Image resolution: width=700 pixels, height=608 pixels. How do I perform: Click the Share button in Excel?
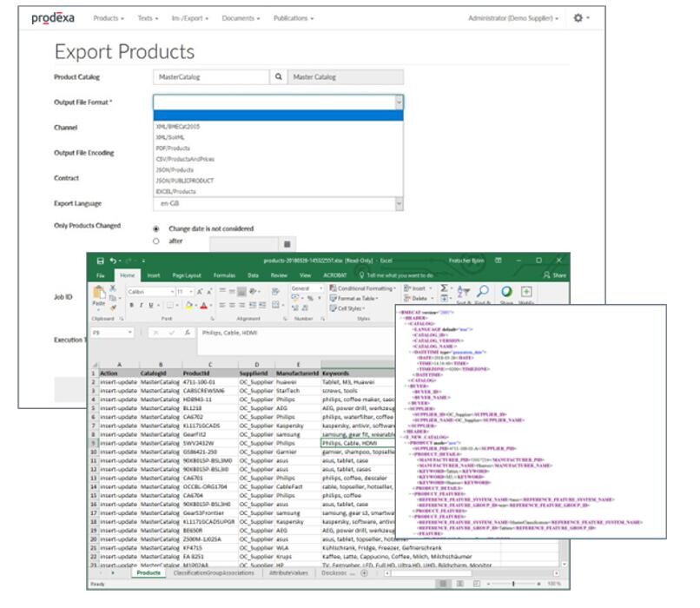(553, 274)
